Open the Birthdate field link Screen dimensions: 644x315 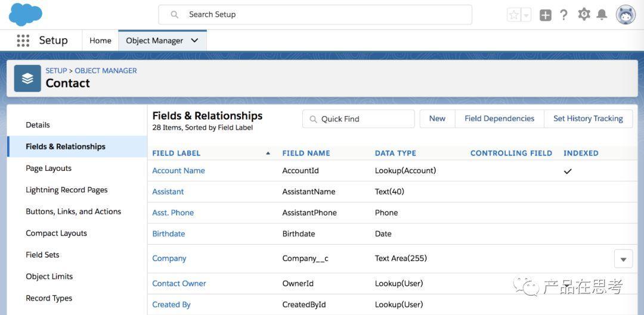(169, 234)
